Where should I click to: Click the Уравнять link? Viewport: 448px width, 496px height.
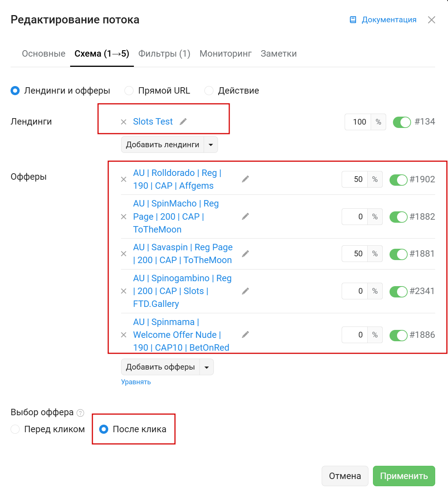(x=136, y=382)
